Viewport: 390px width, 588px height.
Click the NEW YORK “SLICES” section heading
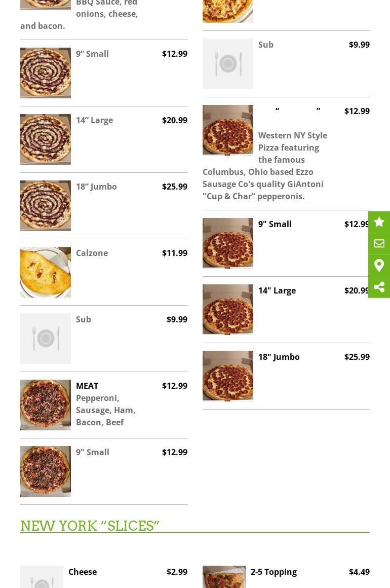click(90, 526)
